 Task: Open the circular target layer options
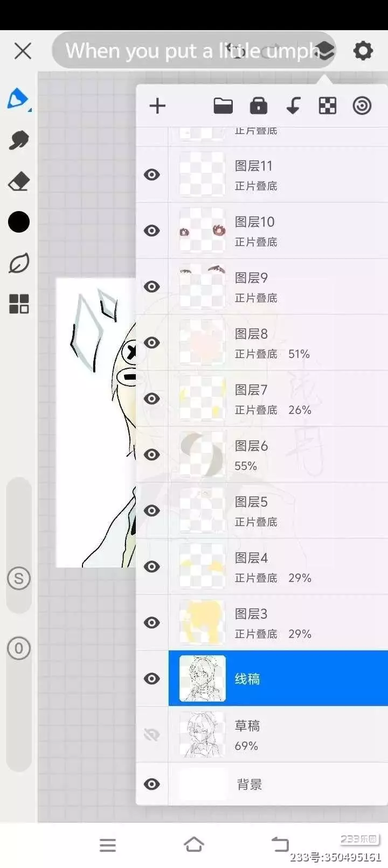tap(362, 106)
